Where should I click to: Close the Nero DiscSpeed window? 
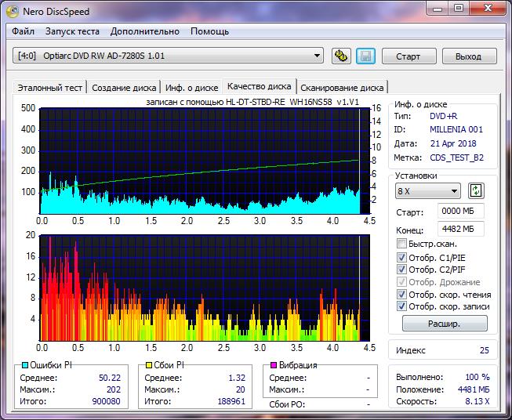tap(488, 9)
